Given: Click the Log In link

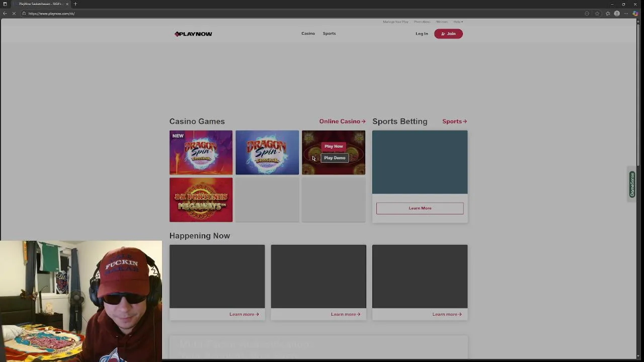Looking at the screenshot, I should (x=422, y=34).
